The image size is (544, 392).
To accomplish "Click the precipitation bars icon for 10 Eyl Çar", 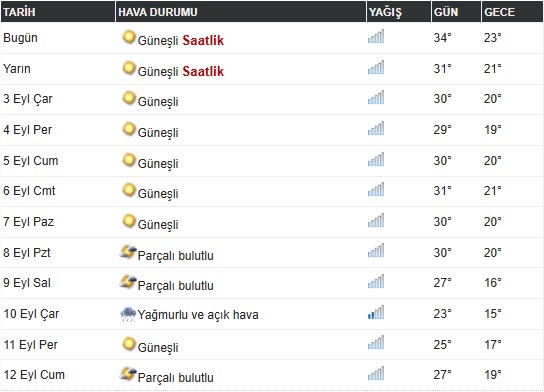I will [376, 312].
